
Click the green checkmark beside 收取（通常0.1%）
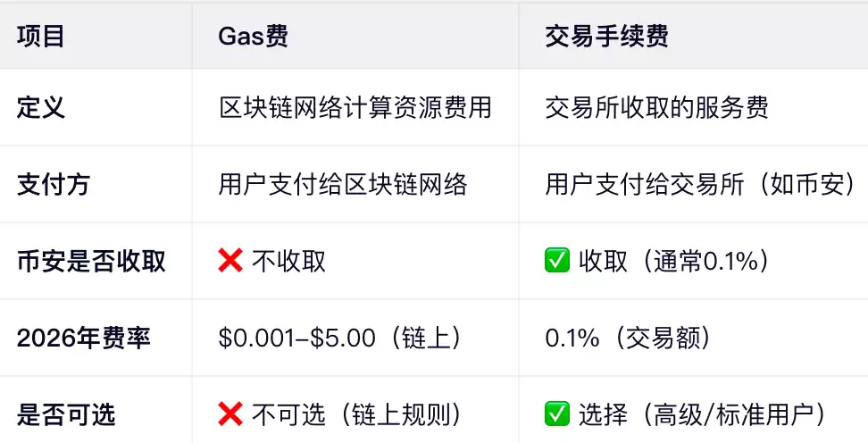point(557,262)
